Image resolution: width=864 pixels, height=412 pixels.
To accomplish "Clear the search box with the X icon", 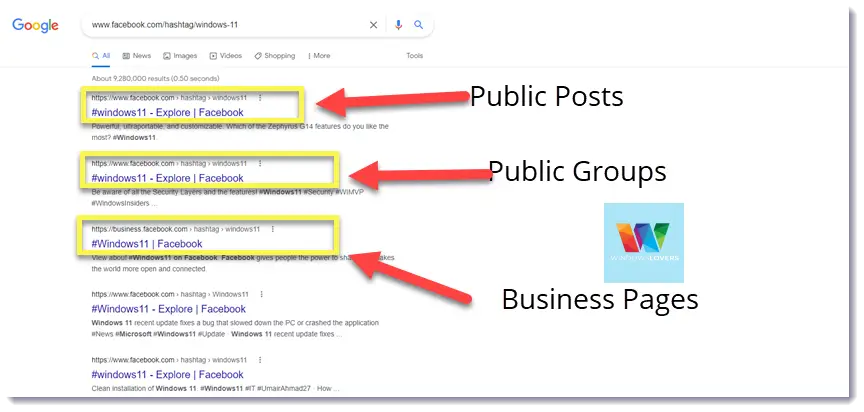I will pyautogui.click(x=373, y=25).
